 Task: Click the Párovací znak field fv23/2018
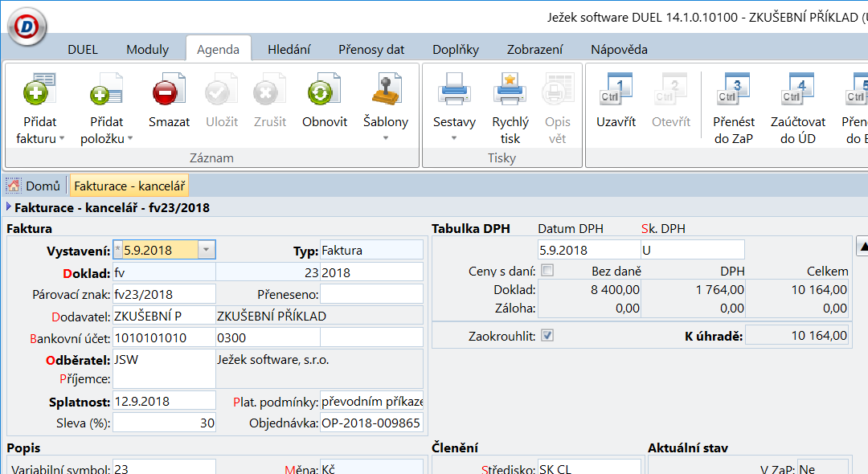coord(165,294)
